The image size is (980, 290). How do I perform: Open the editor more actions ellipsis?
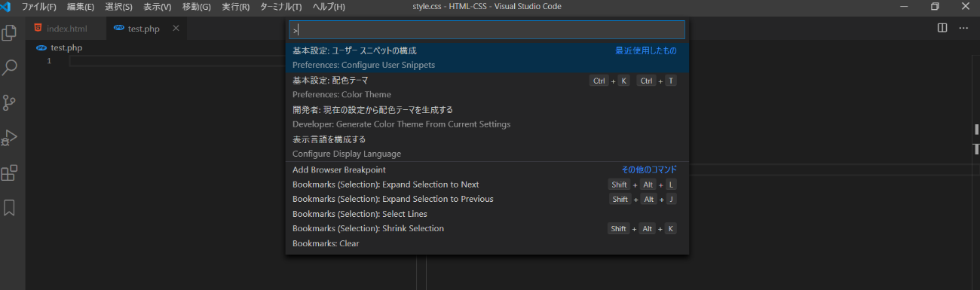coord(963,28)
